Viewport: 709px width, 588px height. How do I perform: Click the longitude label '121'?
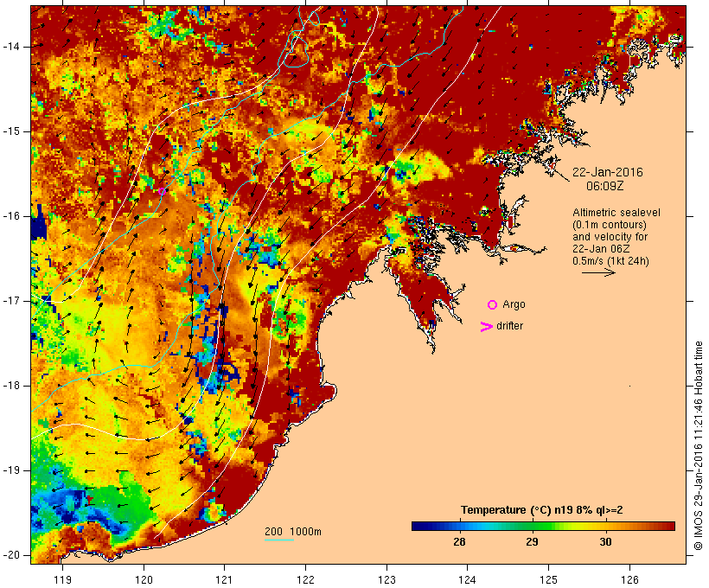(224, 580)
